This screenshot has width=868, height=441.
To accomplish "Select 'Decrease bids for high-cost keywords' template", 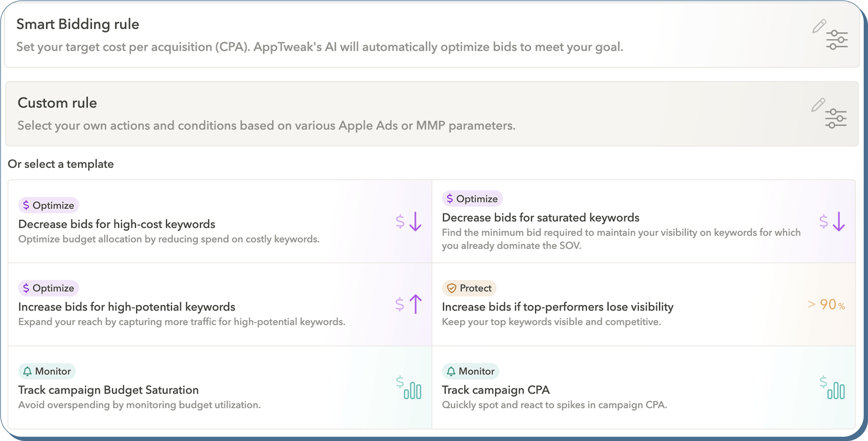I will pyautogui.click(x=117, y=224).
